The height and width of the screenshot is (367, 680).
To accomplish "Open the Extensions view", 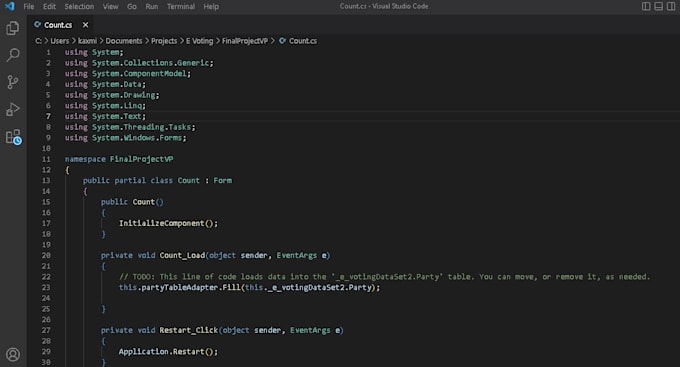I will (13, 137).
